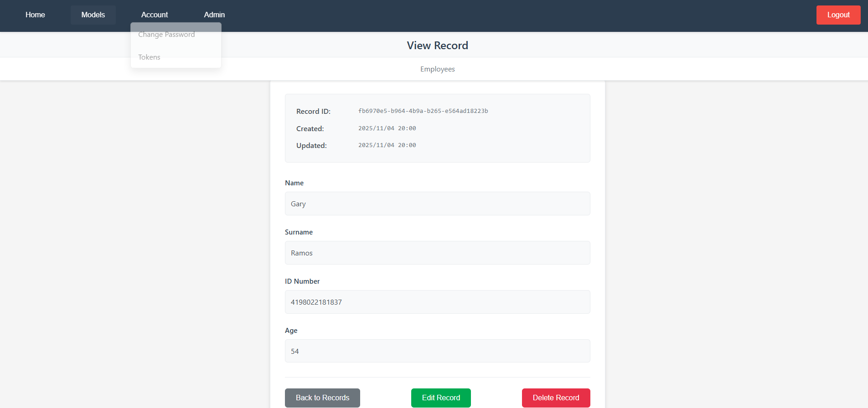The width and height of the screenshot is (868, 408).
Task: Select Change Password from Account dropdown
Action: pyautogui.click(x=166, y=35)
